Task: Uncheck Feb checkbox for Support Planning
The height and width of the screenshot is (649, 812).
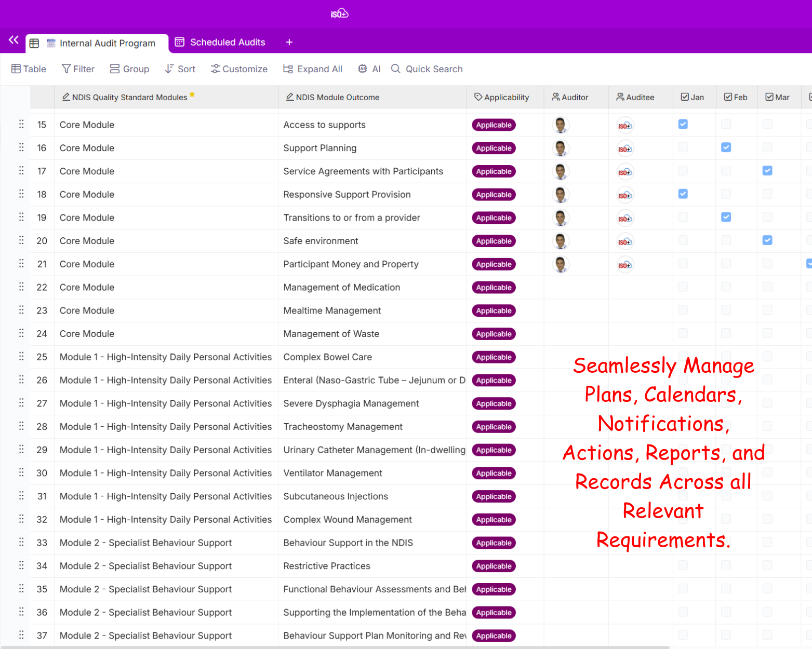Action: [726, 147]
